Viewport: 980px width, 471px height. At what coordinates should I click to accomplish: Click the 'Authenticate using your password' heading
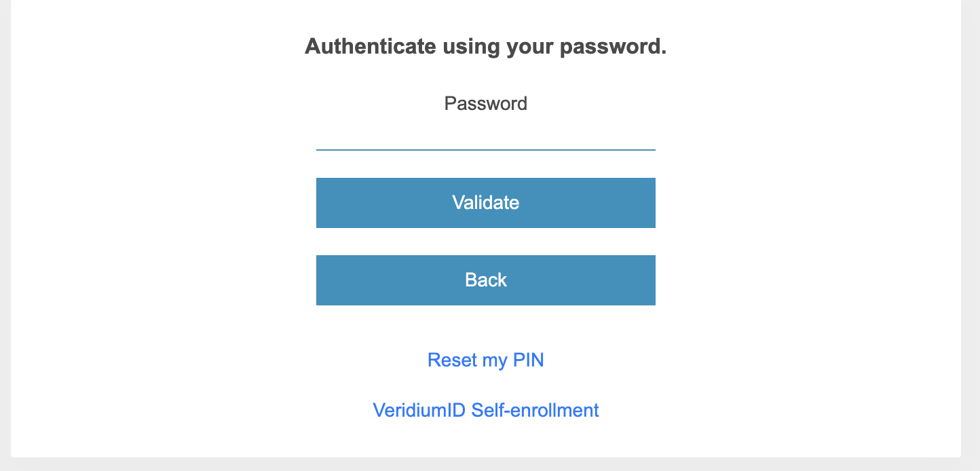coord(485,47)
